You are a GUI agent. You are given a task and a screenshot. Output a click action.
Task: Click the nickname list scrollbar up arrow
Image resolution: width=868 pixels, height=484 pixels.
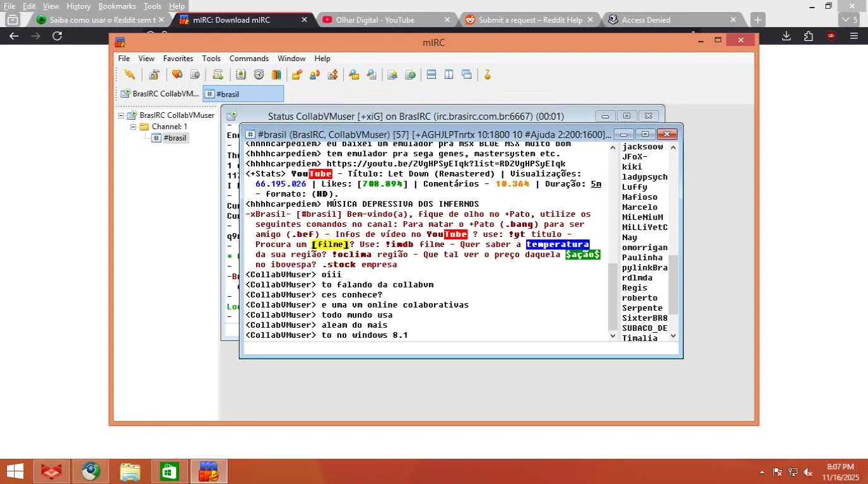coord(673,147)
